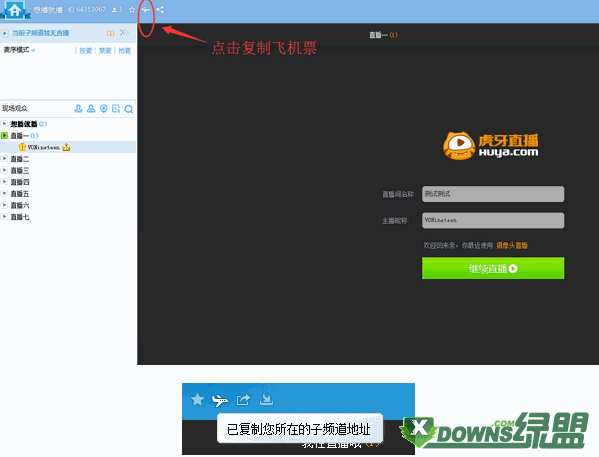Click the airplane ticket copy icon
Viewport: 599px width, 457px height.
click(146, 10)
